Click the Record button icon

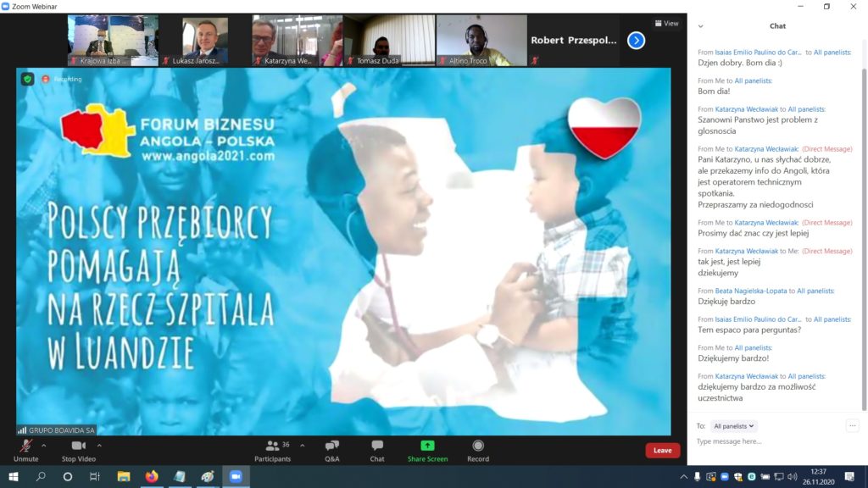pyautogui.click(x=478, y=446)
